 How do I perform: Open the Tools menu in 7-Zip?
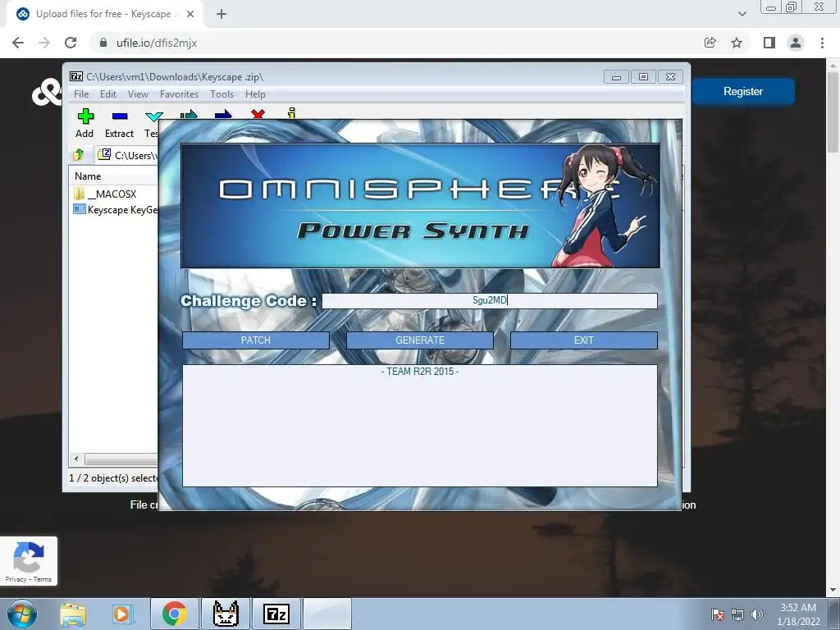tap(221, 94)
